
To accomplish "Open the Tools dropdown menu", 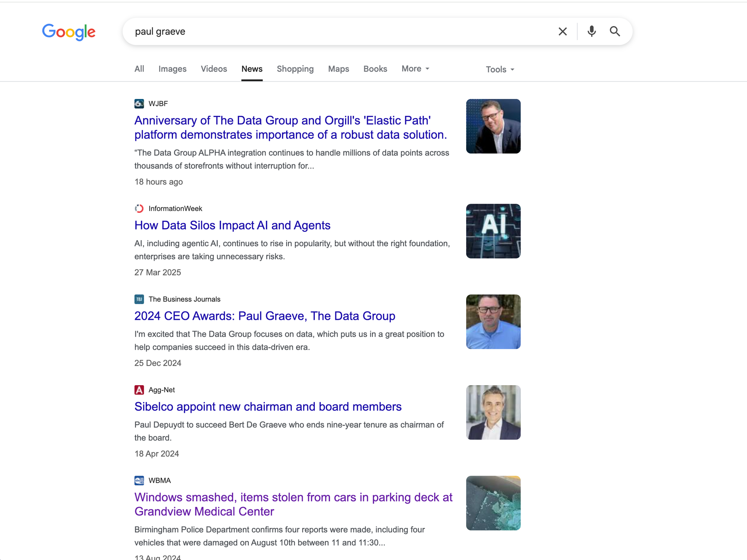I will (500, 69).
